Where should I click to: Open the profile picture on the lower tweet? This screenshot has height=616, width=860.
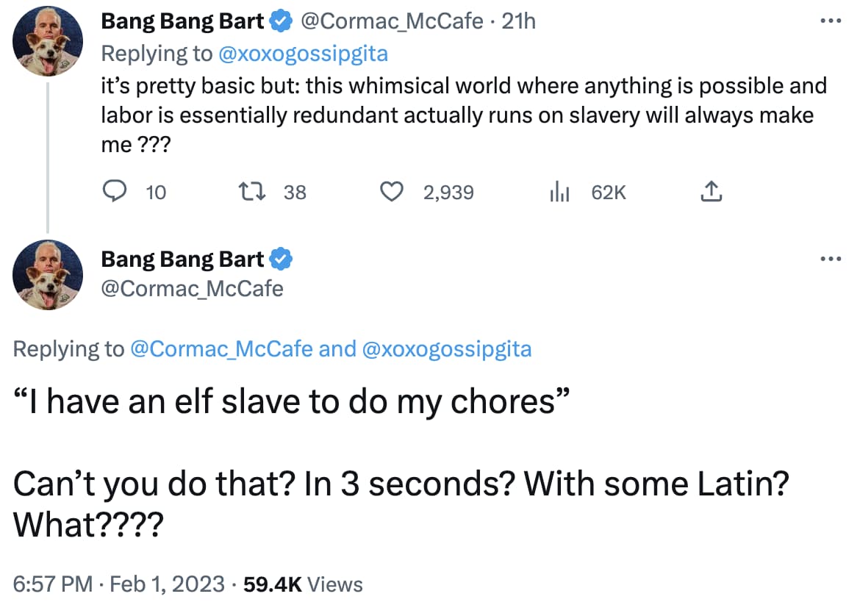click(x=48, y=273)
